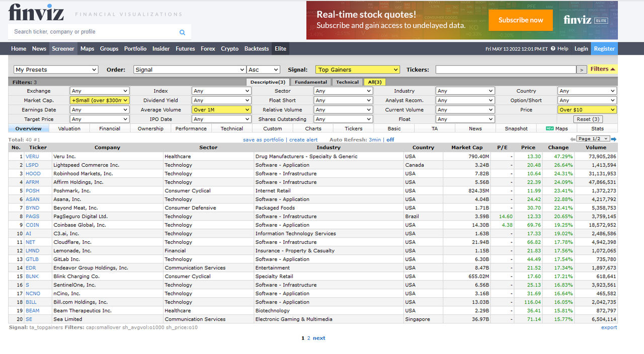Switch to Performance view tab
644x354 pixels.
click(191, 129)
